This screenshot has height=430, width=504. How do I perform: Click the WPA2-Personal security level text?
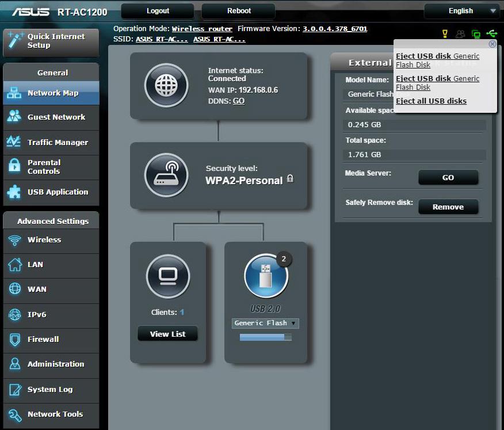(244, 180)
